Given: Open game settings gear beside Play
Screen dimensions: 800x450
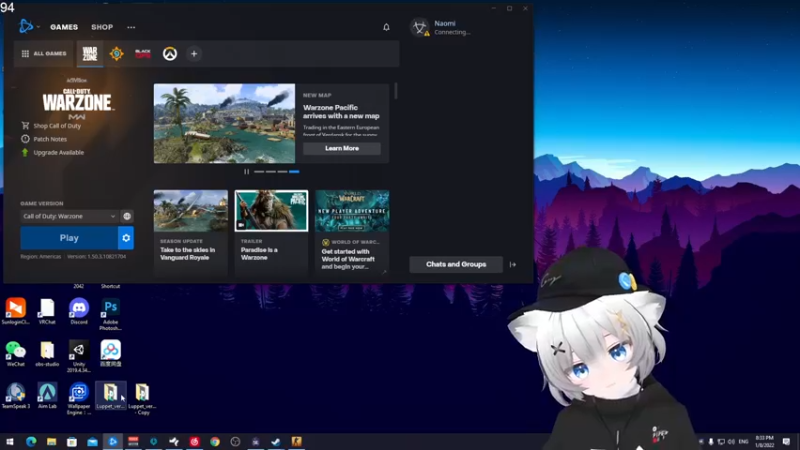Looking at the screenshot, I should pyautogui.click(x=126, y=238).
